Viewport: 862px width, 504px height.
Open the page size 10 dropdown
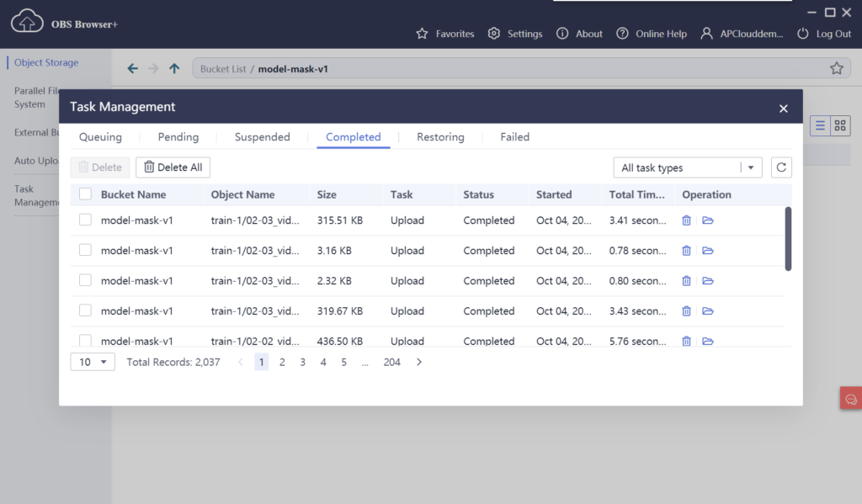pos(93,362)
